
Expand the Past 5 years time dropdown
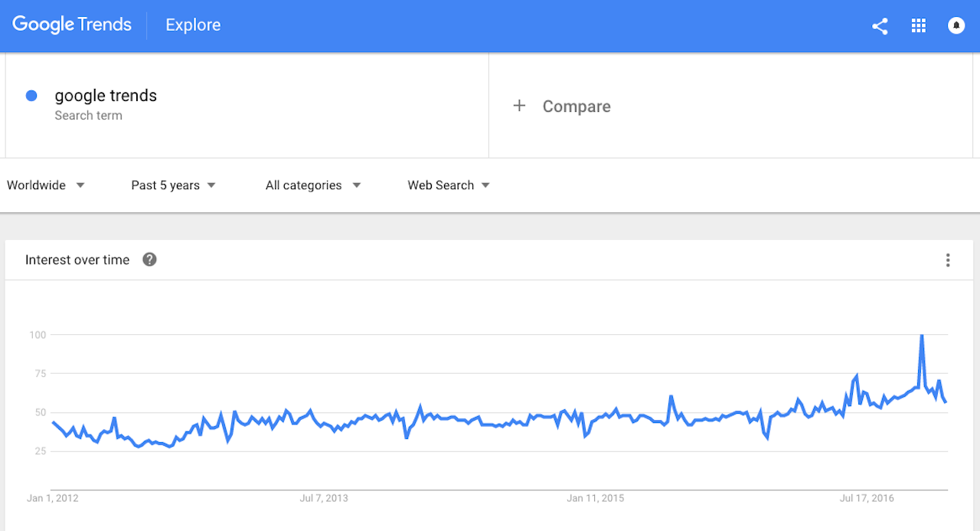(x=173, y=185)
